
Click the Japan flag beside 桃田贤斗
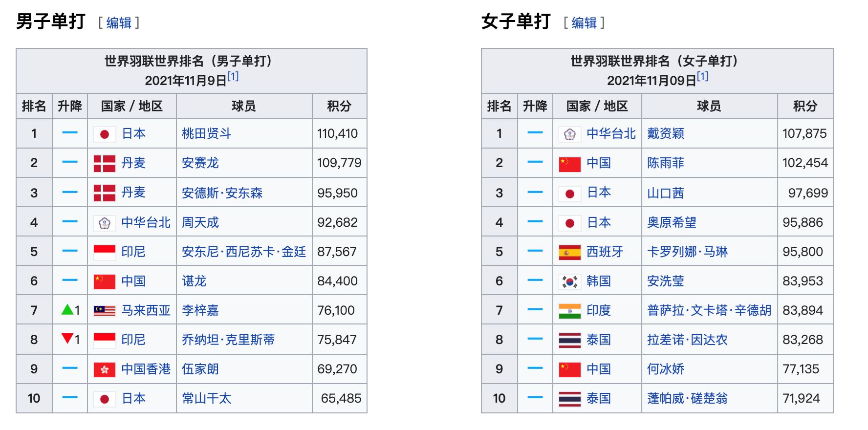104,134
